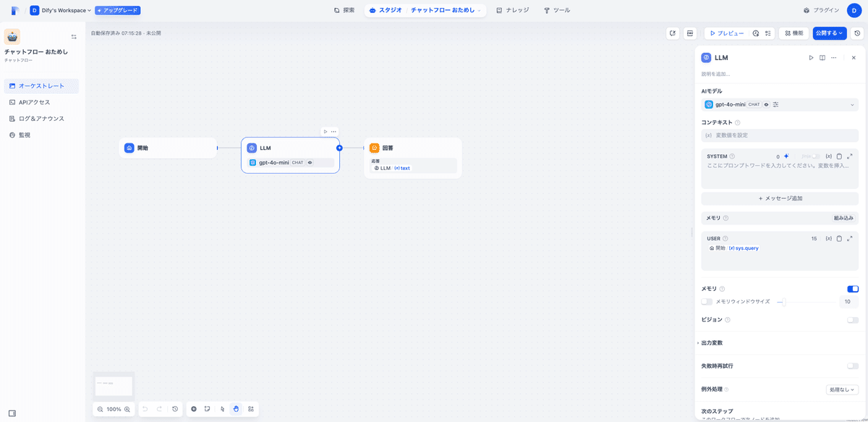Select 監視 monitoring in sidebar

(41, 135)
